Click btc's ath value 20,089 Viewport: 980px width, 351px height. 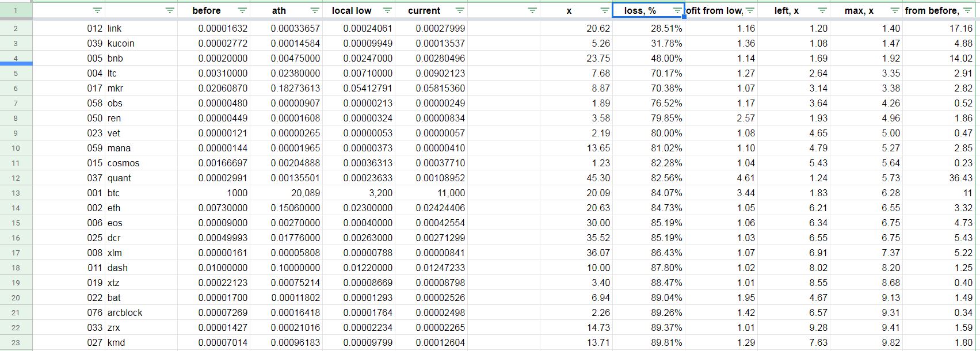pos(286,193)
